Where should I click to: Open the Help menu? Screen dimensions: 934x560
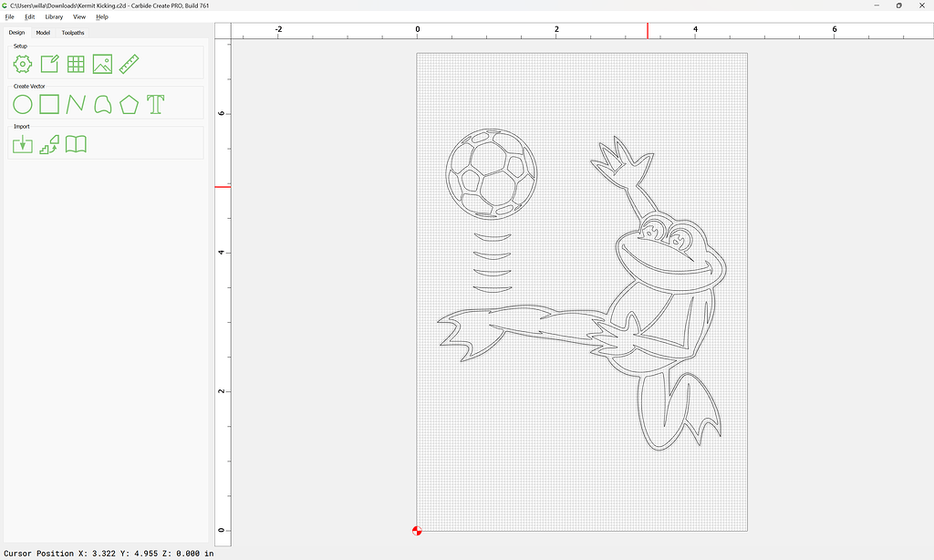102,16
